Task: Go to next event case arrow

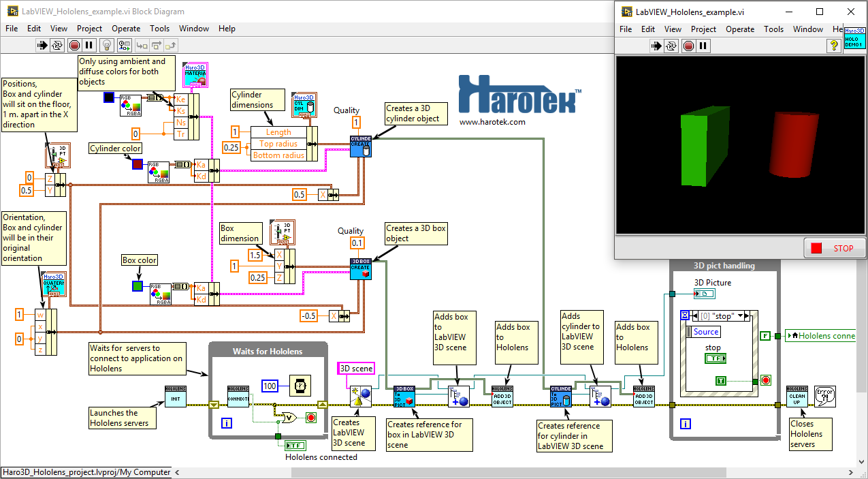Action: 747,315
